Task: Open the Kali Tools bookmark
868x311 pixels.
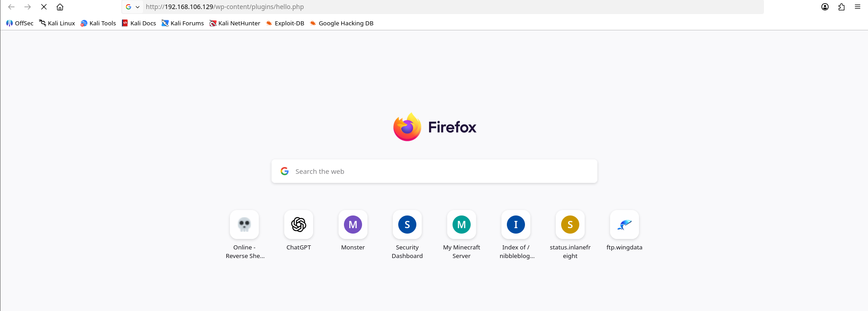Action: tap(98, 23)
